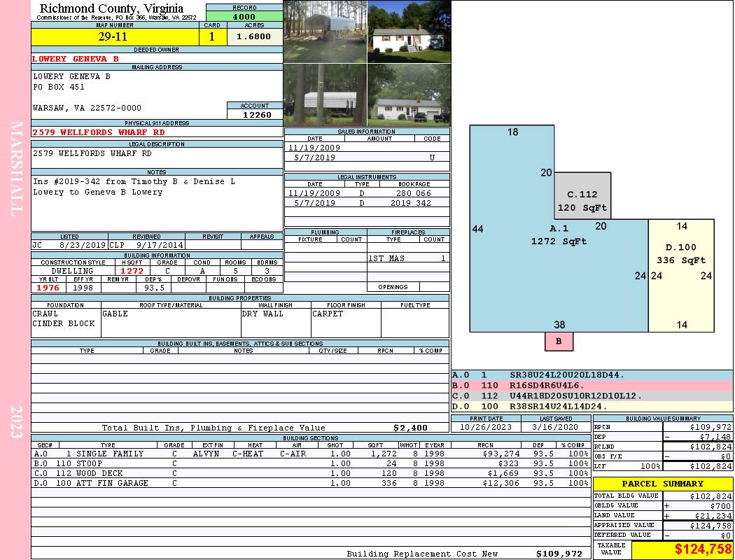Click the year built value 1976
735x560 pixels.
(48, 287)
